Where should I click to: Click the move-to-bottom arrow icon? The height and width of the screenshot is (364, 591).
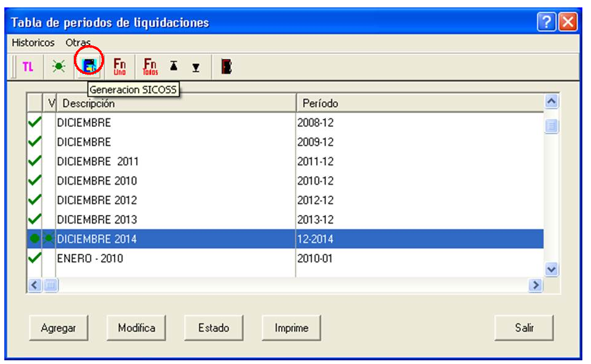195,68
